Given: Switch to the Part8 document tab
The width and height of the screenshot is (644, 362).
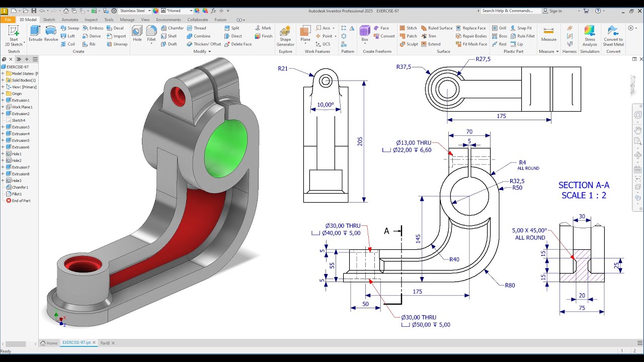Looking at the screenshot, I should pos(105,343).
